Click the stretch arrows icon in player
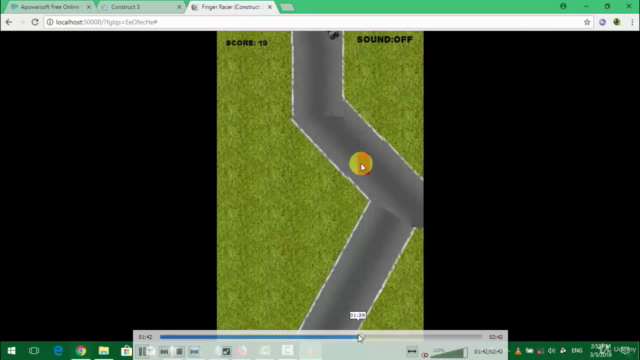Screen dimensions: 640x360 coord(412,351)
